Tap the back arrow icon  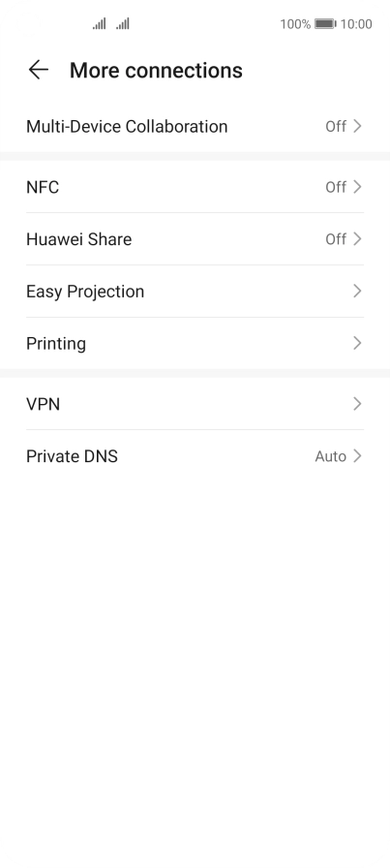[38, 71]
